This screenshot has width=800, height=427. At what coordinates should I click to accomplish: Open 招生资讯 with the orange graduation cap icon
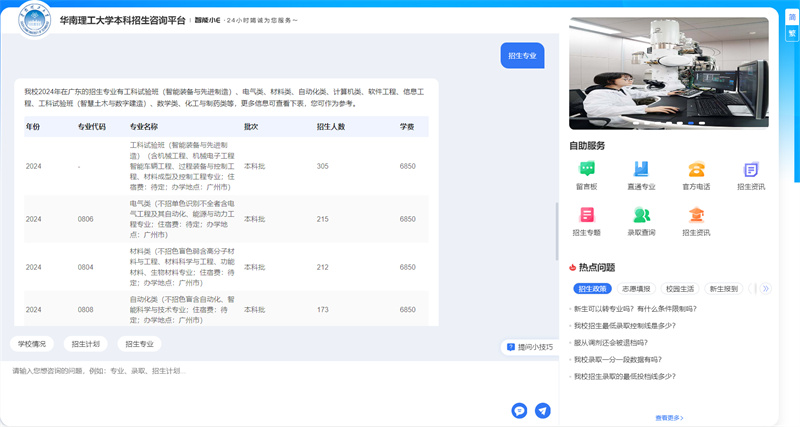[x=696, y=215]
